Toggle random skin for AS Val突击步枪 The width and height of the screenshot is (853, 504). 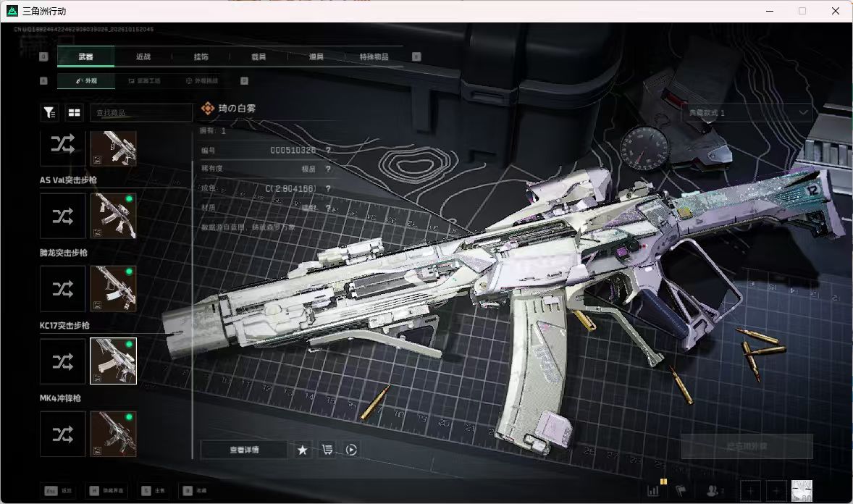click(62, 216)
